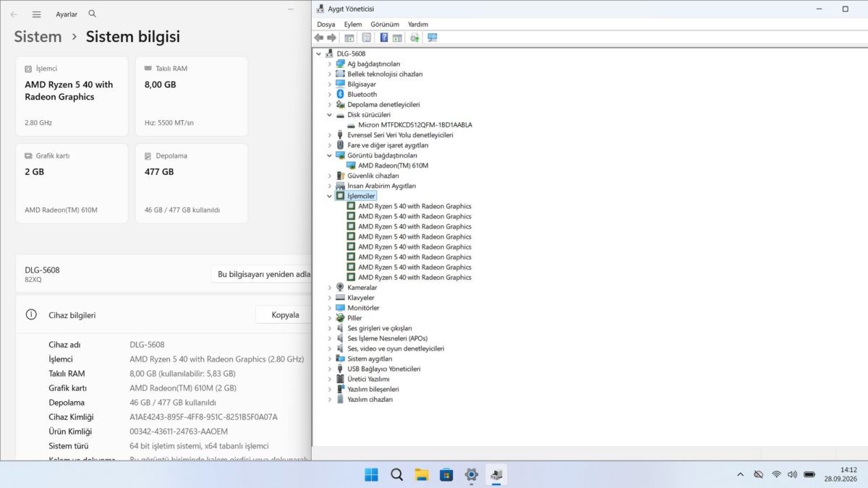Click the Back arrow in Device Manager toolbar
868x488 pixels.
(x=319, y=38)
